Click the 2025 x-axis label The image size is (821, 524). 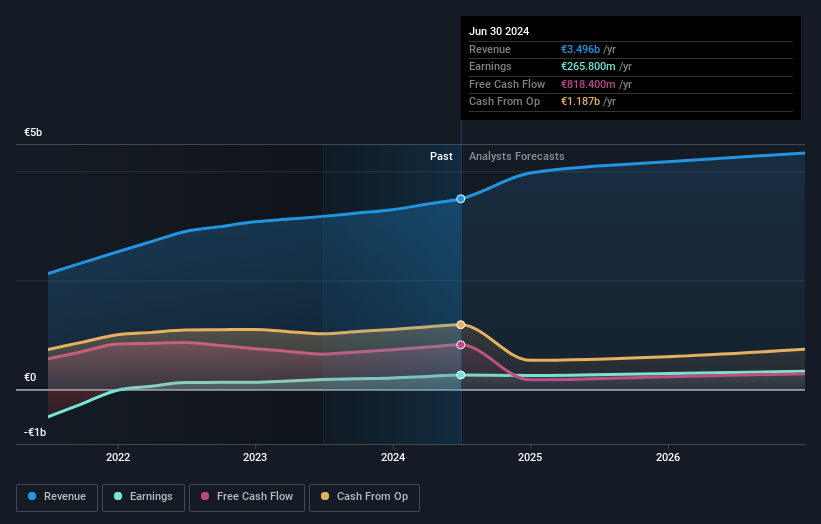(x=530, y=457)
